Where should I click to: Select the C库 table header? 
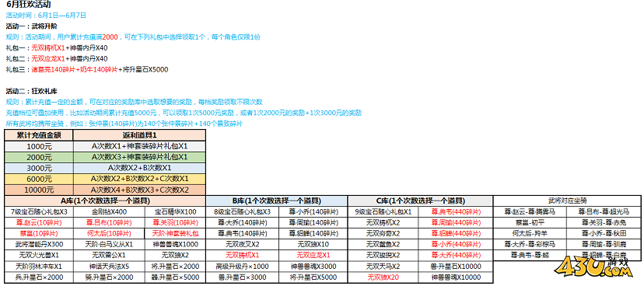point(420,201)
